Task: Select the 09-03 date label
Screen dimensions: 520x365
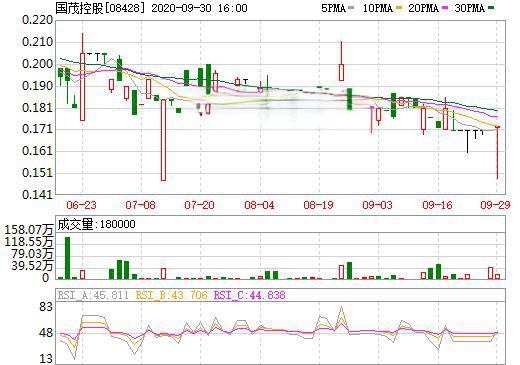Action: (x=378, y=205)
